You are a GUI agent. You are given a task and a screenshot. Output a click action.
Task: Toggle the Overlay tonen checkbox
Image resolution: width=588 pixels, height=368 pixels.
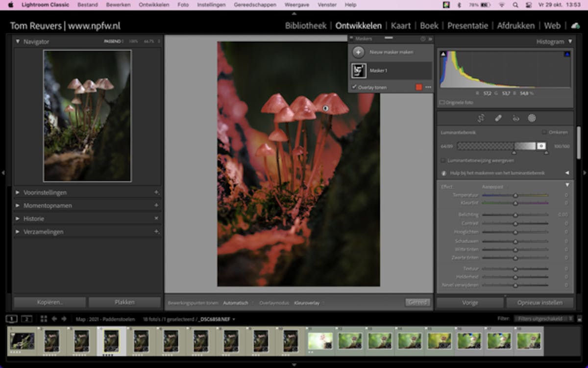354,87
